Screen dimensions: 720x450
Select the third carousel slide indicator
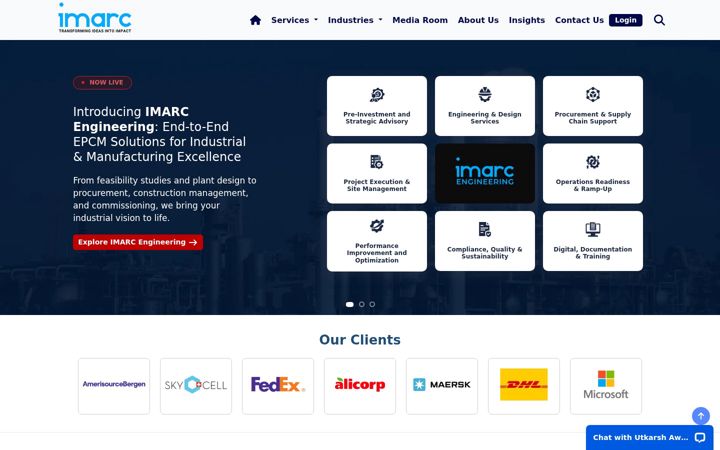click(372, 304)
